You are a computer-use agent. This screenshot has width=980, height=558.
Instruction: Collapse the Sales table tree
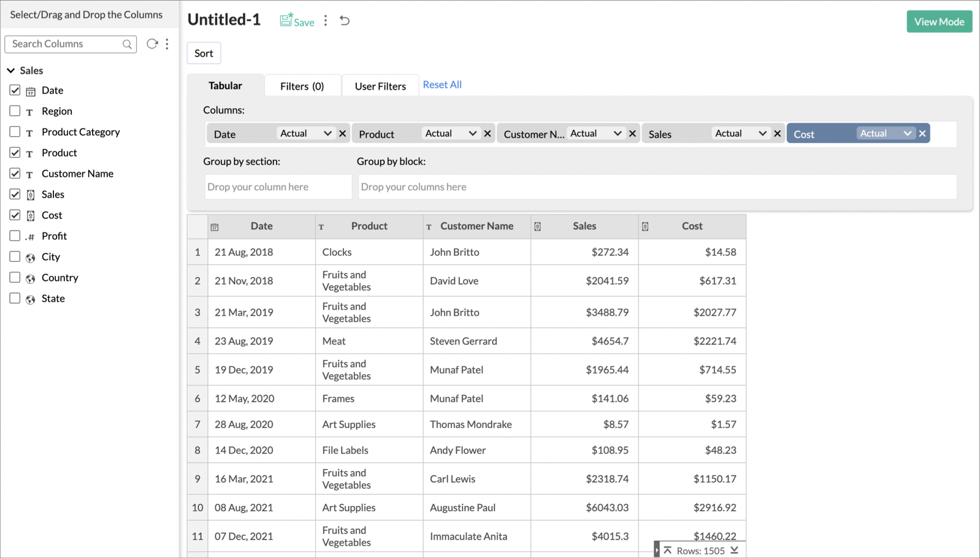(11, 71)
